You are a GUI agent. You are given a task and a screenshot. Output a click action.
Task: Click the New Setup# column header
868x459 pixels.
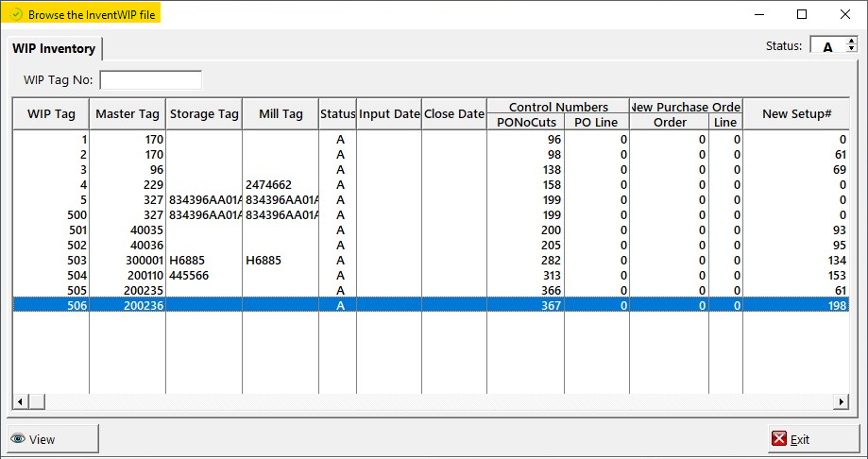coord(796,114)
